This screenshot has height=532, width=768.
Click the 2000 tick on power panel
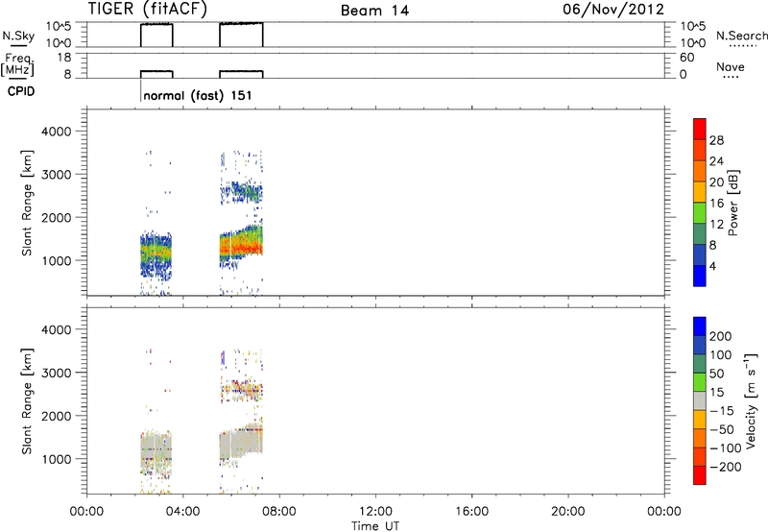(x=56, y=217)
